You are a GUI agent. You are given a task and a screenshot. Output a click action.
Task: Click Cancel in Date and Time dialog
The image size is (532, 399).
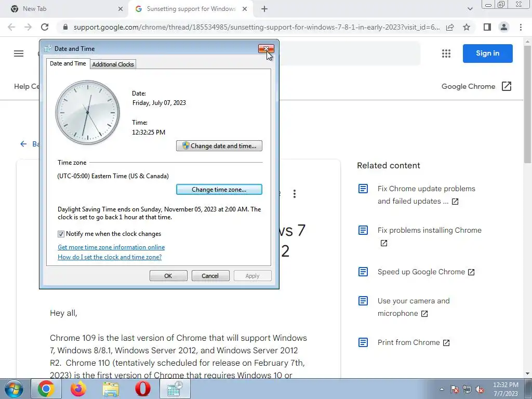tap(210, 276)
